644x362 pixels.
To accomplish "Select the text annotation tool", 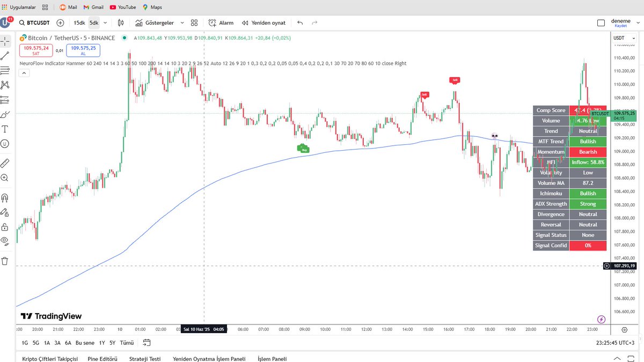I will click(x=5, y=129).
